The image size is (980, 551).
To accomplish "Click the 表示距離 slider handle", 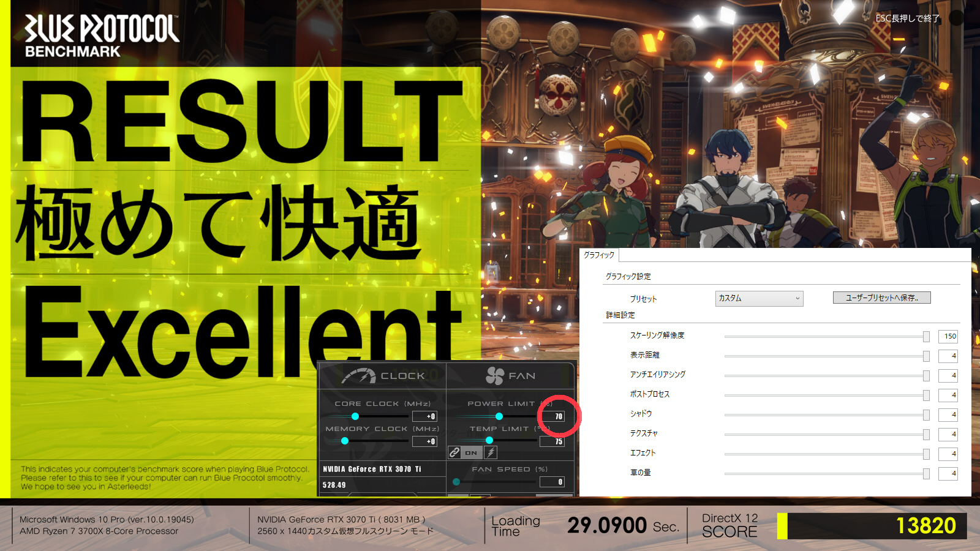I will click(926, 356).
